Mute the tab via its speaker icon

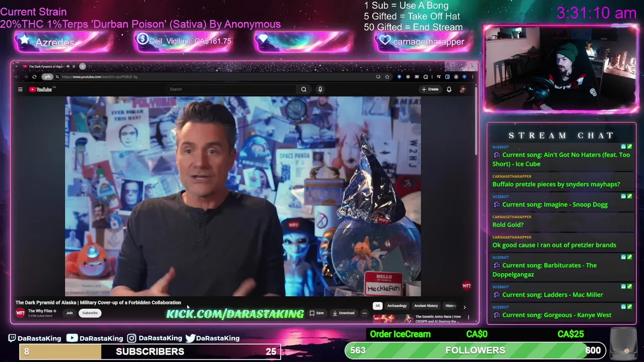68,66
